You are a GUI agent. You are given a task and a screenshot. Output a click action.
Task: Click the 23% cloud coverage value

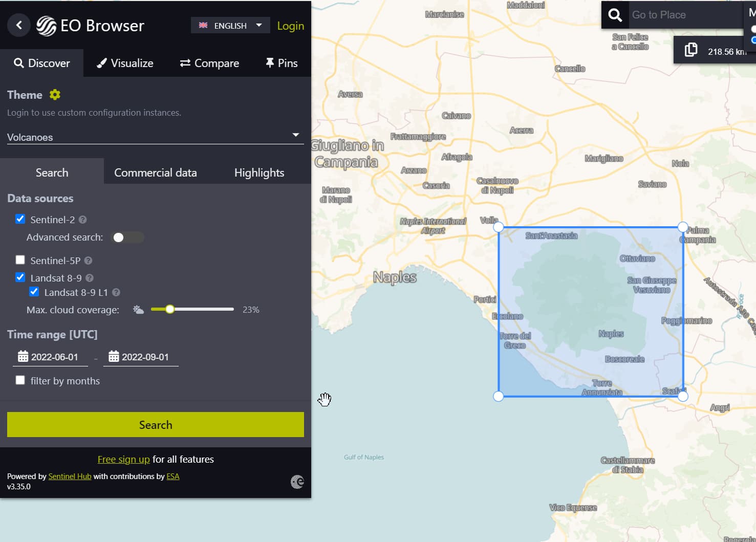click(x=251, y=310)
